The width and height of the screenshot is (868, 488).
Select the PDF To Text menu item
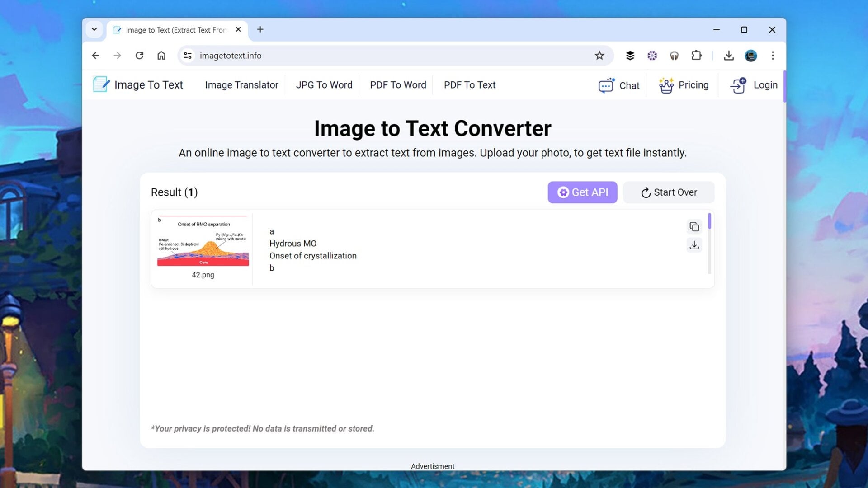point(469,84)
